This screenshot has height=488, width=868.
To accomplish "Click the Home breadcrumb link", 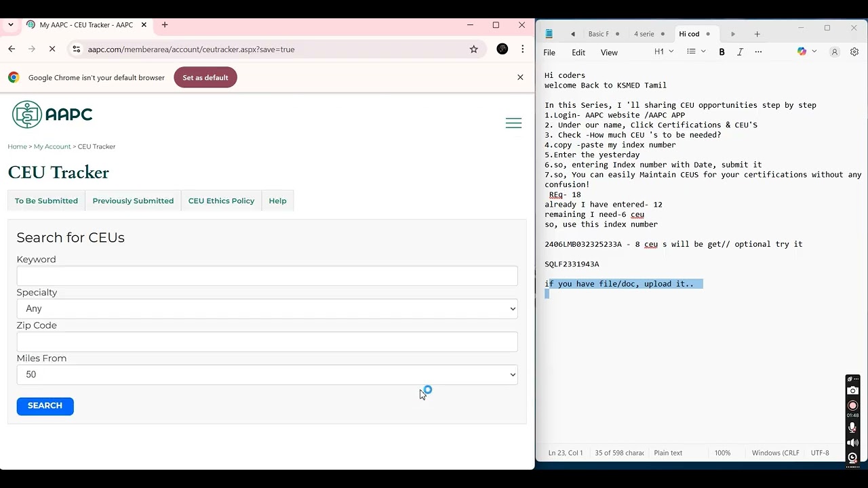I will tap(17, 146).
